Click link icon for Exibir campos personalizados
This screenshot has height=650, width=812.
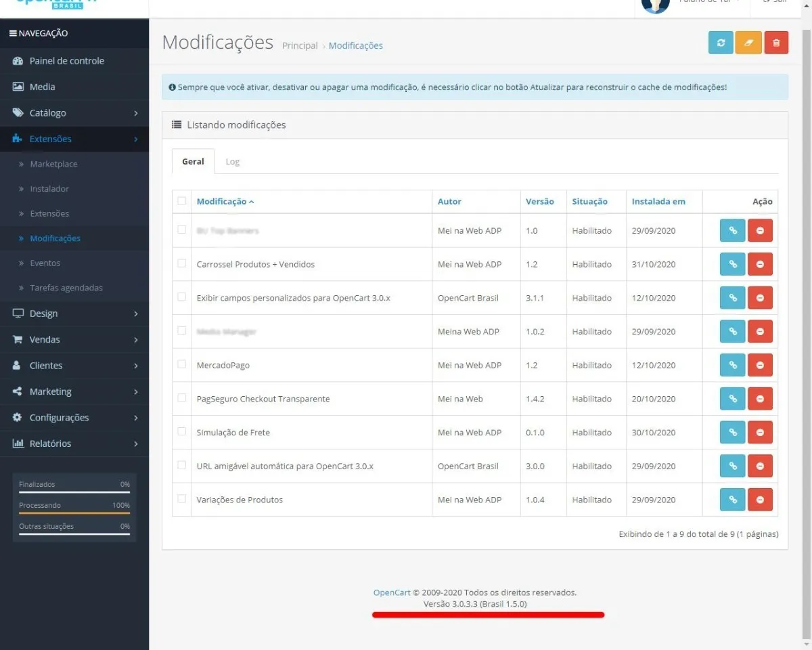732,298
